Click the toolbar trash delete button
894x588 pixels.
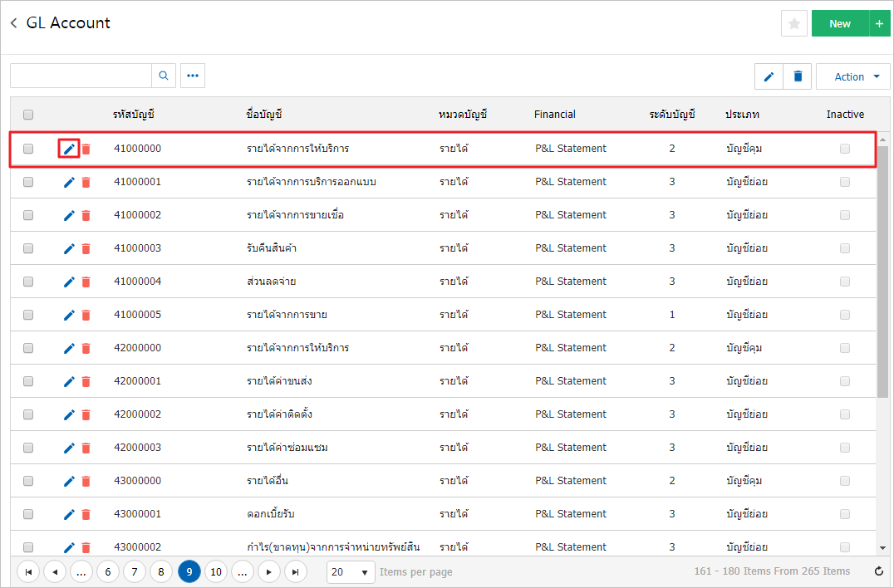[798, 76]
